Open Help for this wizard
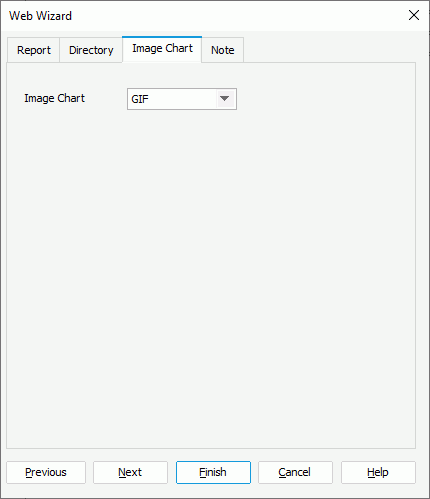 coord(378,472)
